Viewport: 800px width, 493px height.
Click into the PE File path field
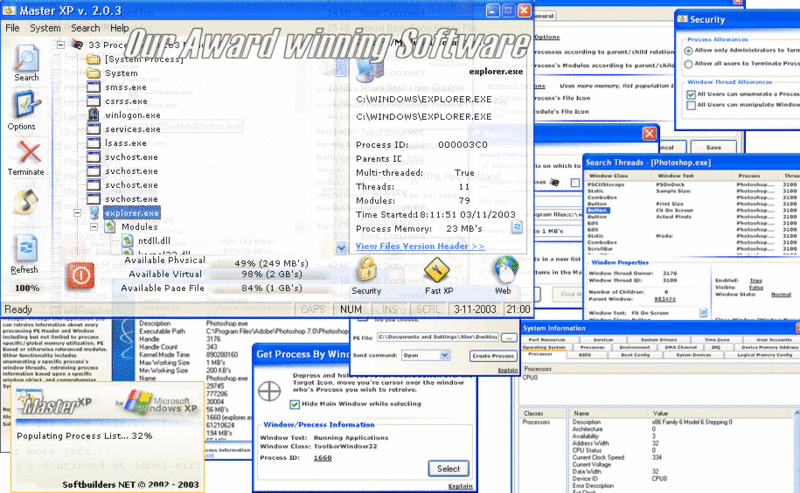437,337
